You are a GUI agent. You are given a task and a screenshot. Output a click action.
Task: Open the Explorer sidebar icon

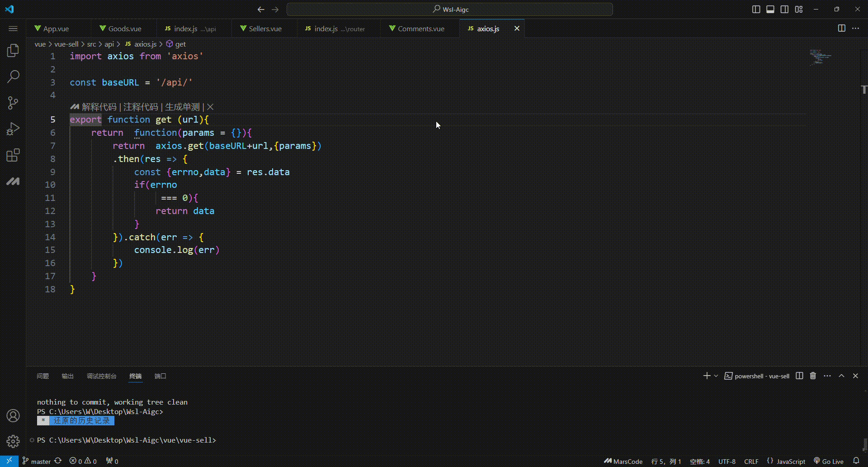click(x=13, y=51)
